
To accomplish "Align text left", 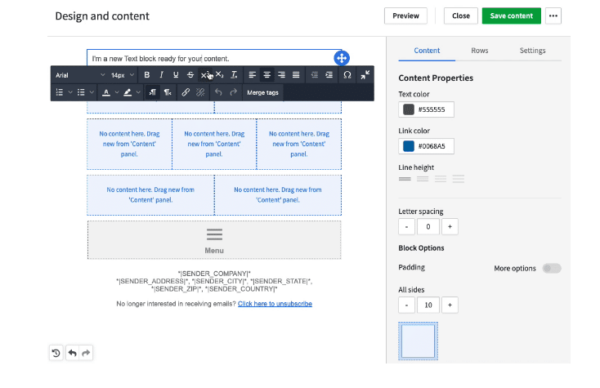I will [x=252, y=75].
